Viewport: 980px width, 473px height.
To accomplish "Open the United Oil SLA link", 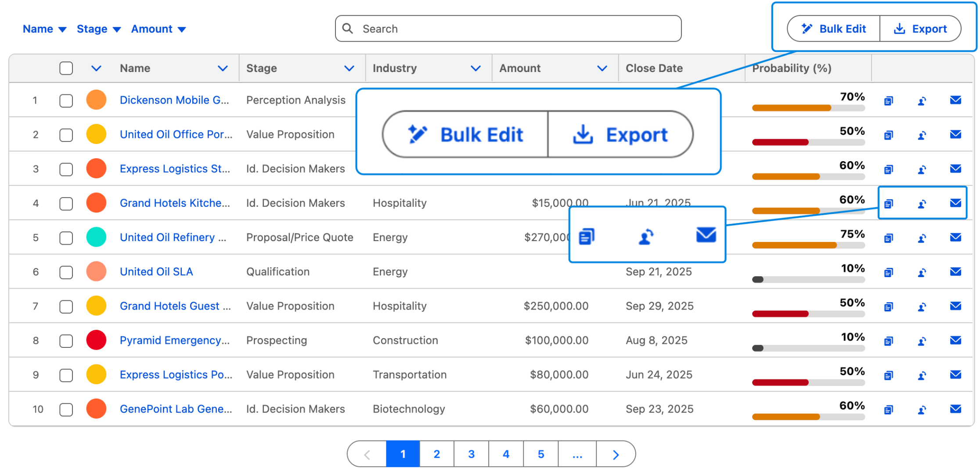I will (x=156, y=272).
